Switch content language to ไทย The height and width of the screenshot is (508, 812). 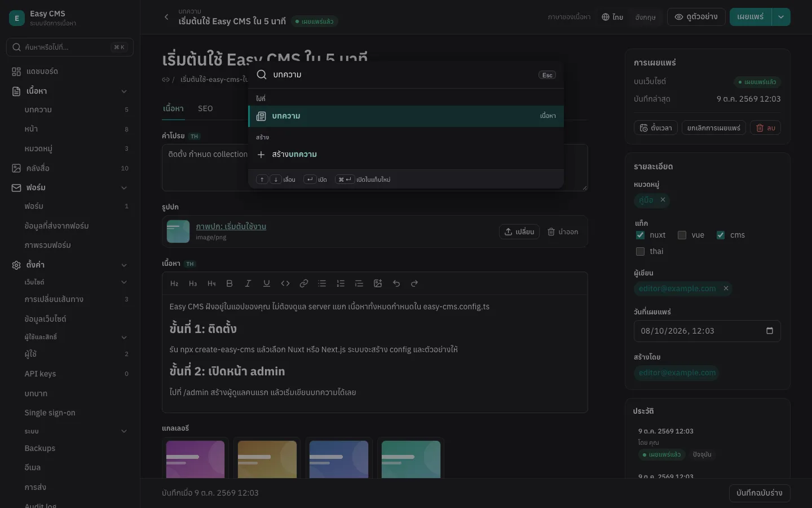click(612, 17)
